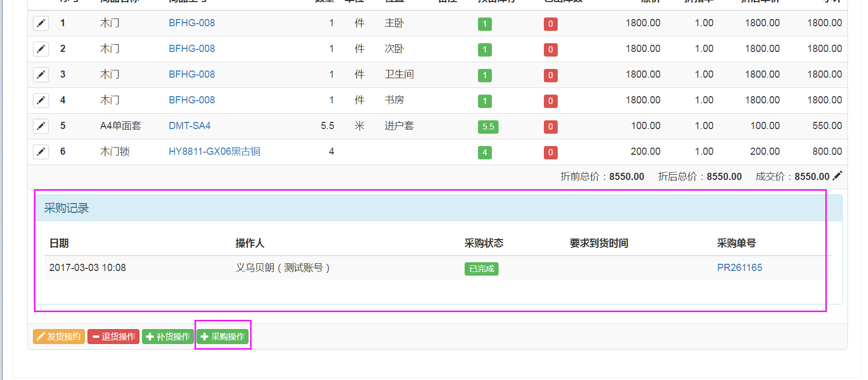
Task: Click the 退货操作 button
Action: [x=113, y=336]
